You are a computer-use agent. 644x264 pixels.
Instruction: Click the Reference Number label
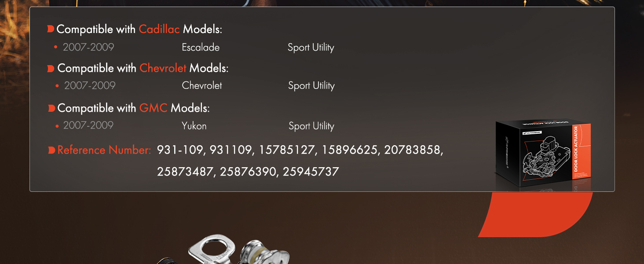click(x=104, y=150)
